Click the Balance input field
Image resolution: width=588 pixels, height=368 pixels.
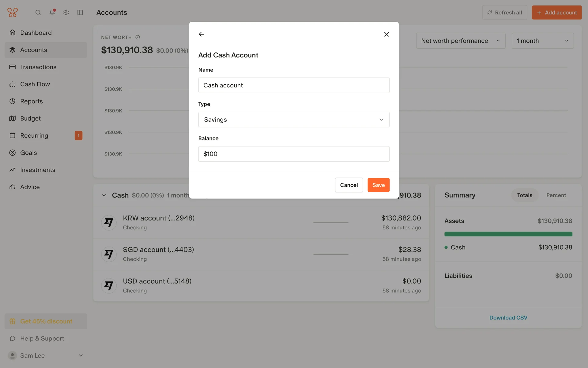coord(294,154)
